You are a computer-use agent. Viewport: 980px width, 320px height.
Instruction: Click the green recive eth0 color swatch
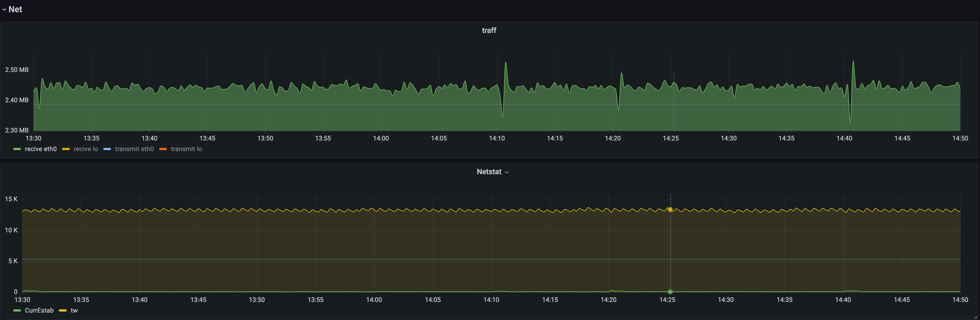(17, 149)
